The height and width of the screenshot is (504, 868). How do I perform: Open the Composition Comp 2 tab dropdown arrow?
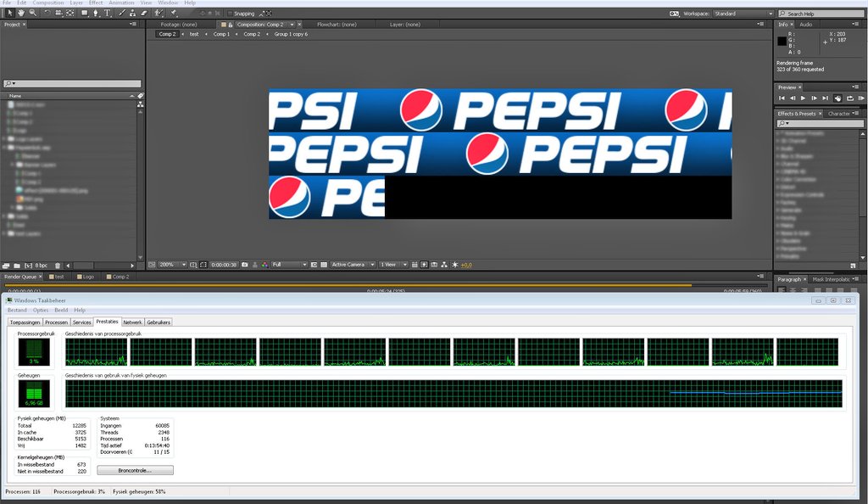(x=292, y=25)
